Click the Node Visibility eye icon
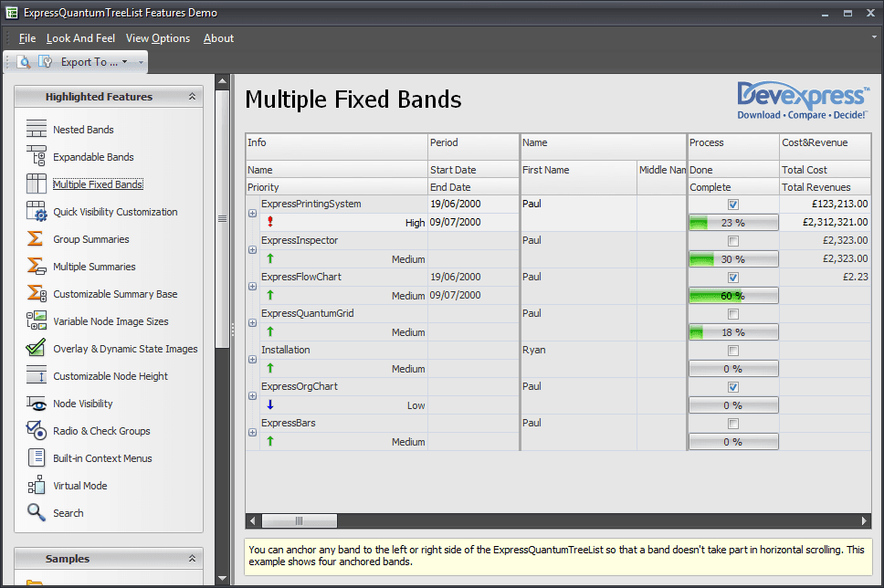The image size is (884, 588). tap(37, 403)
